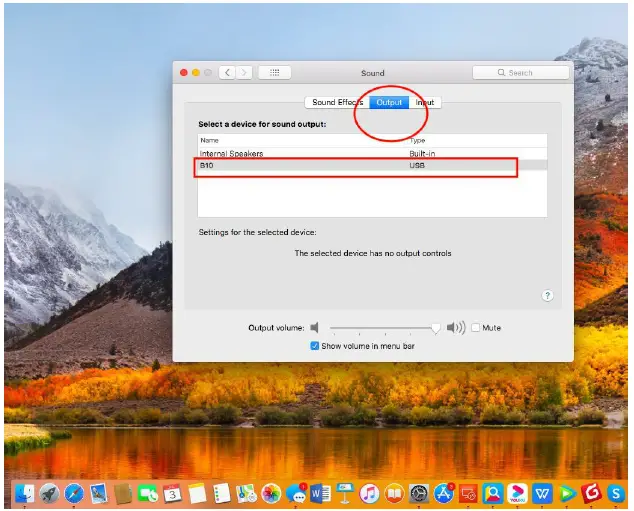Screen dimensions: 634x511
Task: Open System Preferences gear icon in Dock
Action: tap(419, 494)
